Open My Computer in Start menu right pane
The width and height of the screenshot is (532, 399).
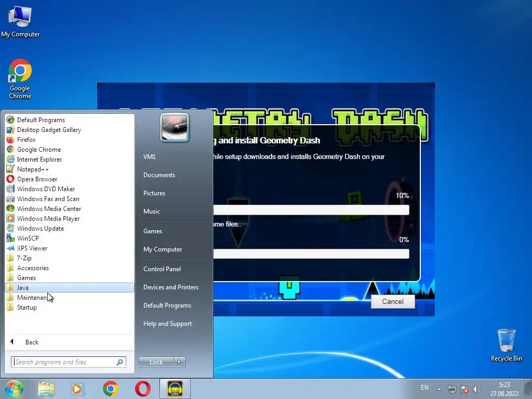pyautogui.click(x=163, y=249)
